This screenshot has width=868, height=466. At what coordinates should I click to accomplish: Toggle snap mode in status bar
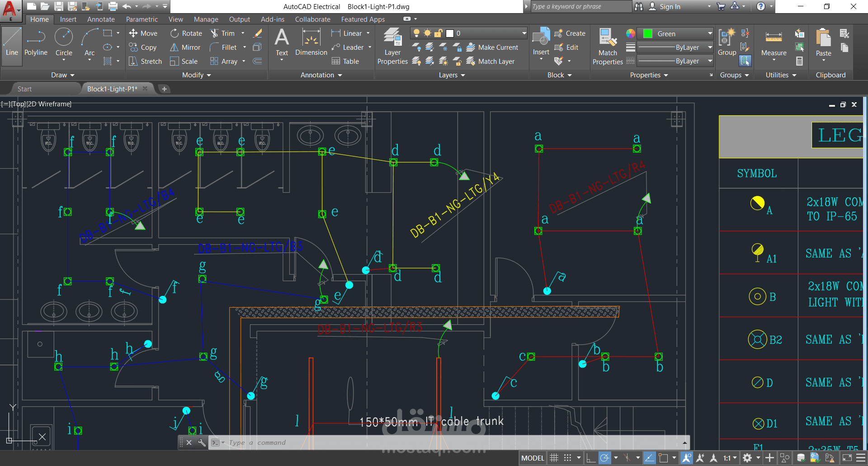click(568, 458)
